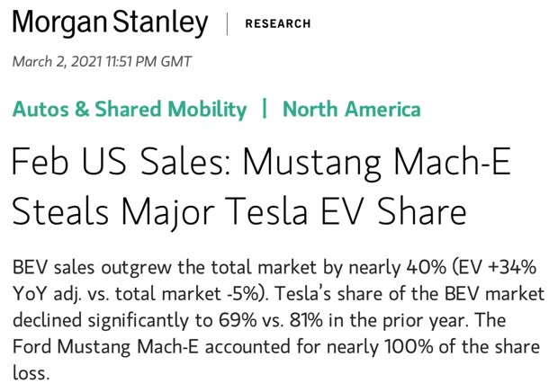Open the Autos & Shared Mobility link
The image size is (558, 392).
pyautogui.click(x=129, y=110)
